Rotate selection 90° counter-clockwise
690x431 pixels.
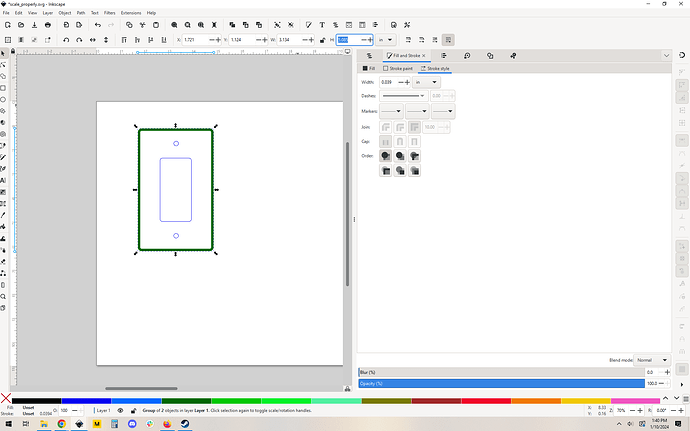[x=66, y=40]
